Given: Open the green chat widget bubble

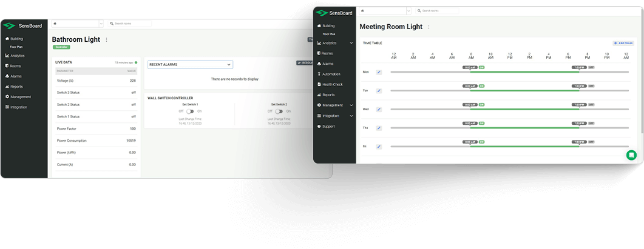Looking at the screenshot, I should coord(631,155).
